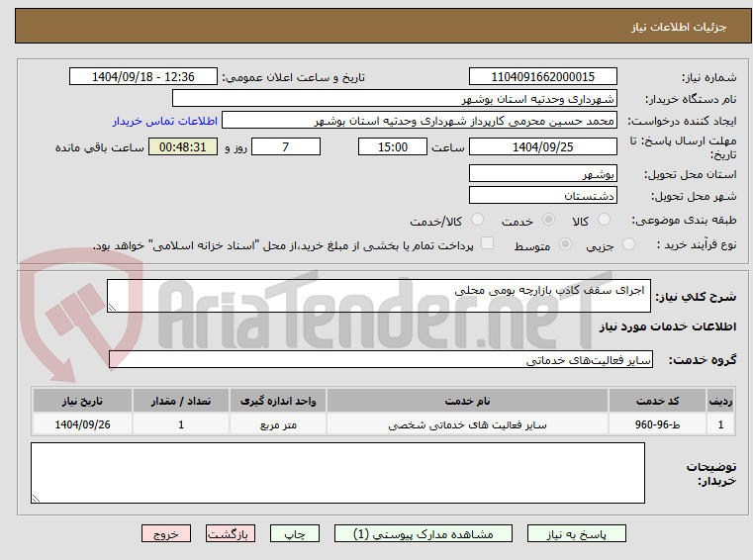Screen dimensions: 753x560
Task: Select the کالا/خدمت radio button
Action: pyautogui.click(x=477, y=220)
